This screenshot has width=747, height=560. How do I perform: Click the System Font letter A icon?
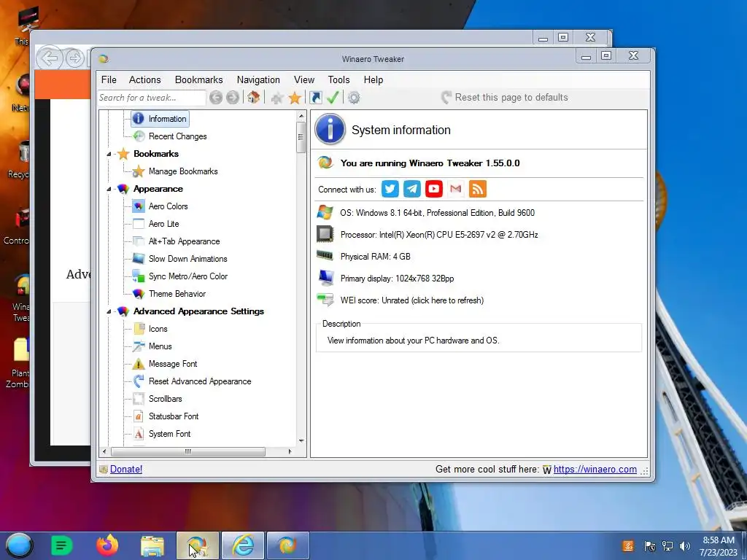(x=138, y=434)
